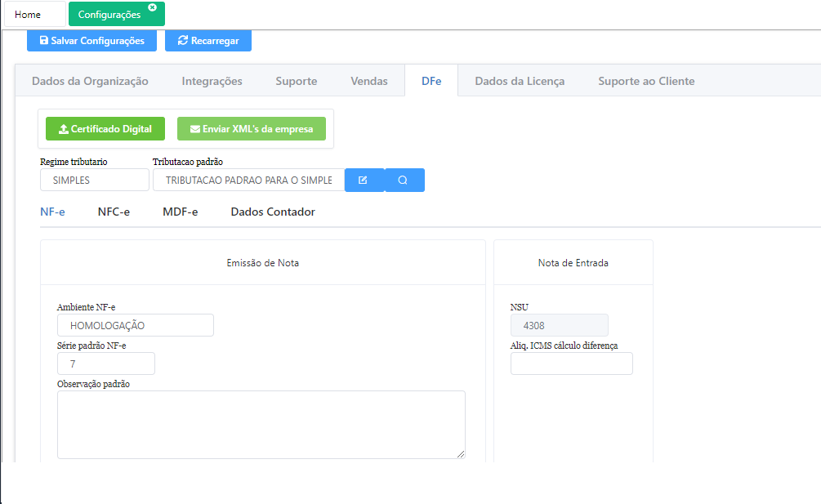The image size is (821, 504).
Task: Go to the Integrações tab
Action: click(x=212, y=81)
